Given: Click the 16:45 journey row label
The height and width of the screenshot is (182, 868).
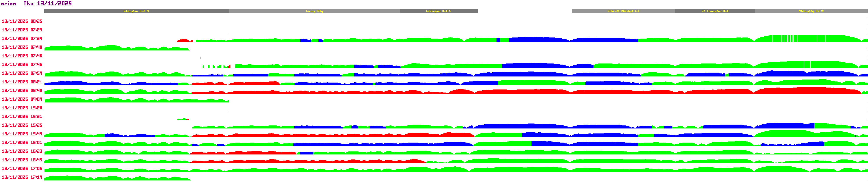Looking at the screenshot, I should (22, 160).
